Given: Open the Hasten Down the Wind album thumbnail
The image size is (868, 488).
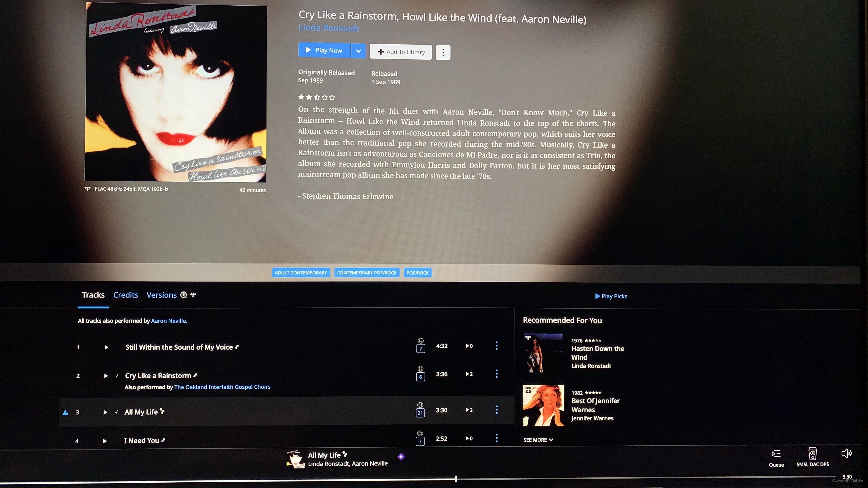Looking at the screenshot, I should 543,353.
